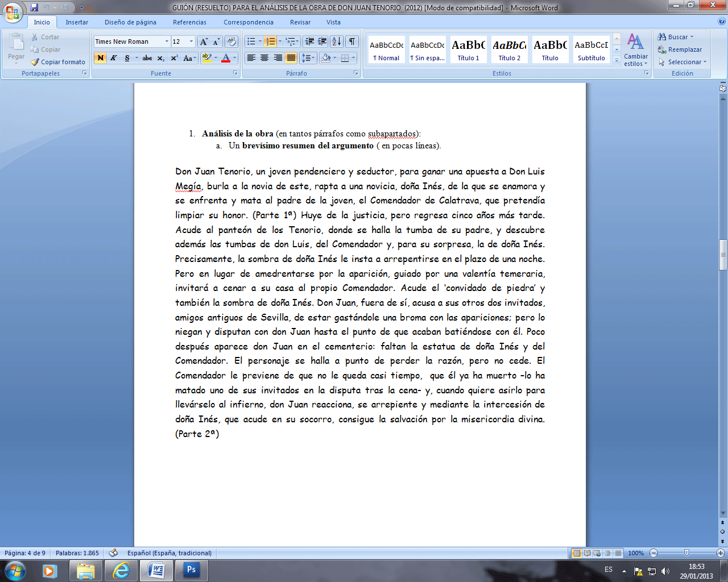This screenshot has height=582, width=728.
Task: Align text right
Action: [x=278, y=58]
